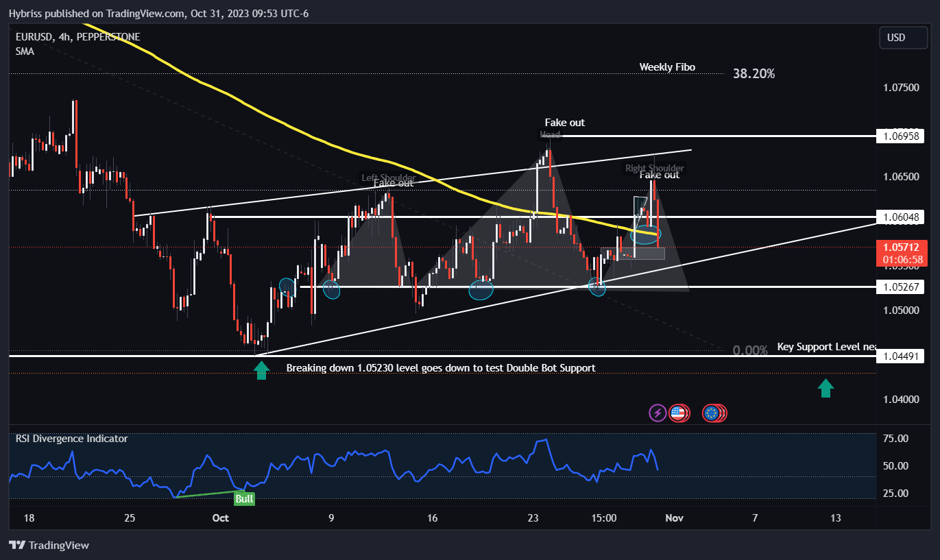Viewport: 940px width, 560px height.
Task: Click the EURUSD, 4h, PEPPERSTONE symbol title
Action: coord(77,37)
